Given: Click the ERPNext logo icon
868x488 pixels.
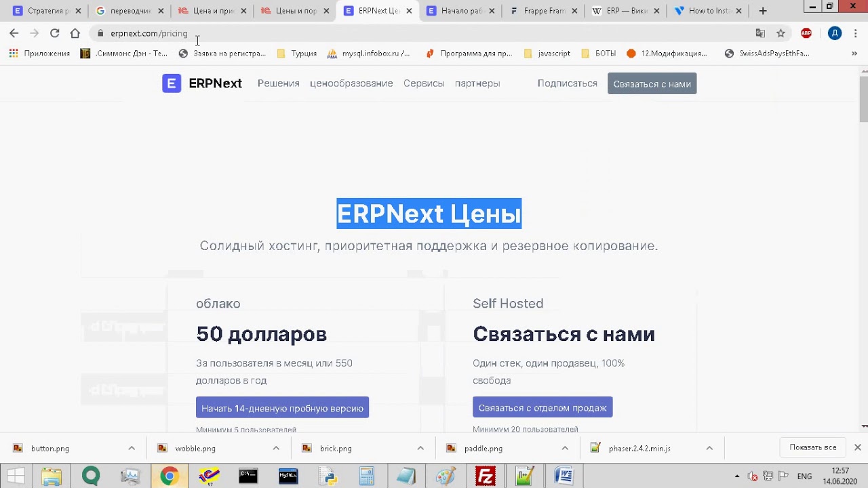Looking at the screenshot, I should [172, 83].
